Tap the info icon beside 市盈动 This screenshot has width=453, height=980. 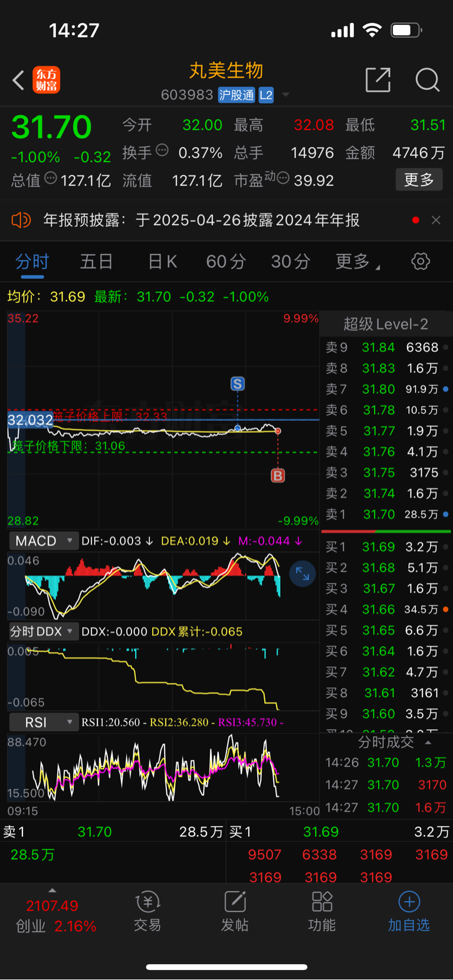[x=283, y=177]
